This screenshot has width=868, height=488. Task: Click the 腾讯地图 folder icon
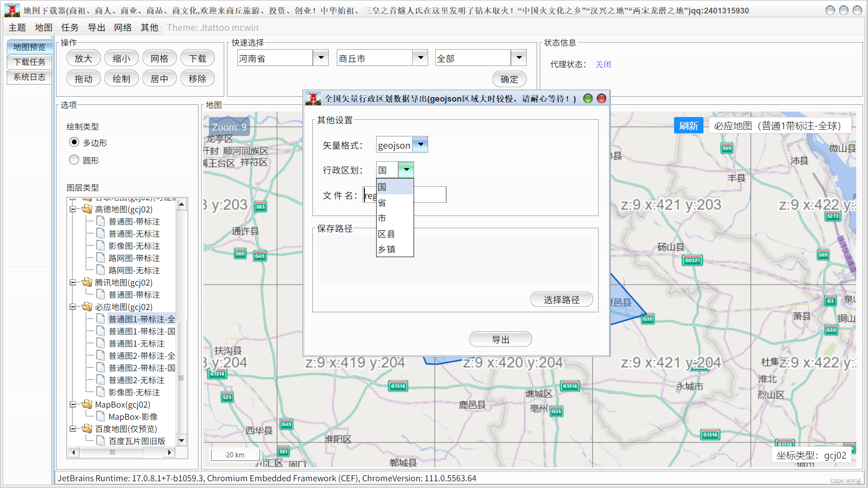tap(87, 282)
